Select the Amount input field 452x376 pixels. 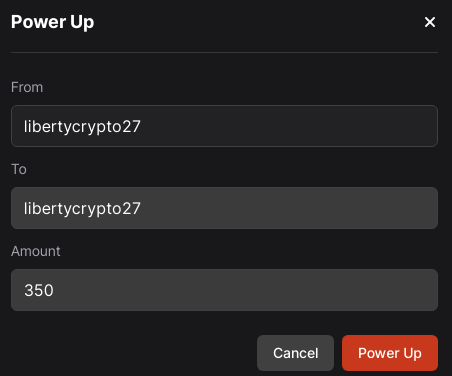click(224, 290)
